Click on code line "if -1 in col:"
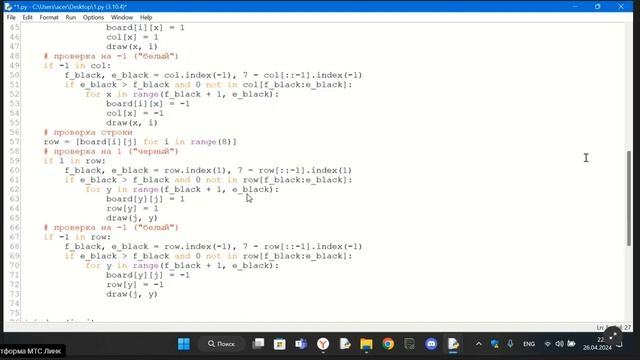Screen dimensions: 640x360 coord(77,66)
